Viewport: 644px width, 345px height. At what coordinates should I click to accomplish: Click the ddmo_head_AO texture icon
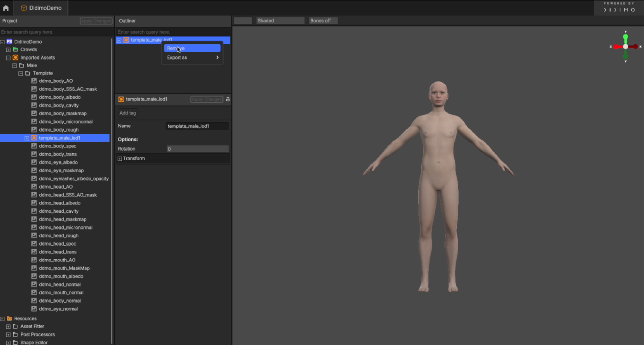pos(34,186)
